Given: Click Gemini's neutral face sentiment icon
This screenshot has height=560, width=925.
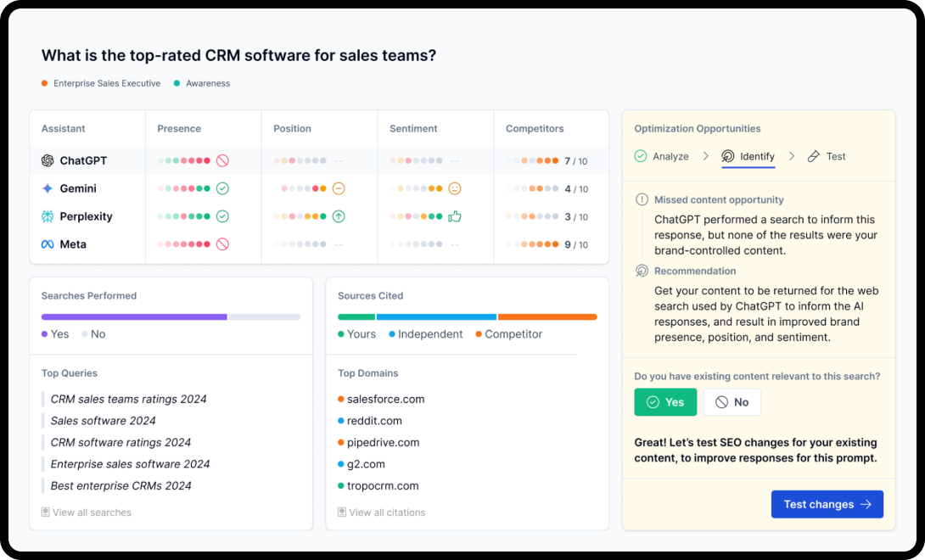Looking at the screenshot, I should tap(455, 188).
